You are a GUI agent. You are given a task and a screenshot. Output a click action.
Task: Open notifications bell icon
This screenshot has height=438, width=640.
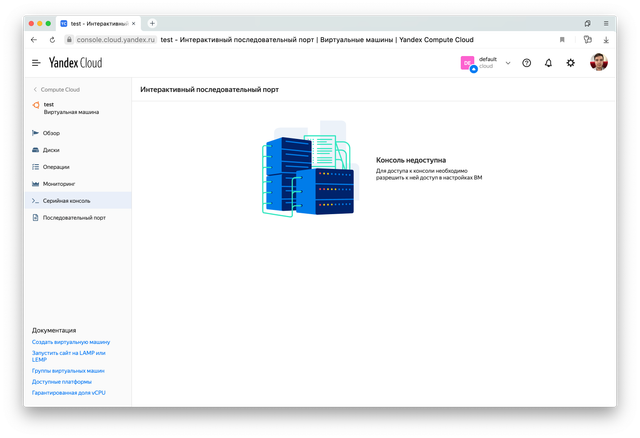(x=548, y=63)
